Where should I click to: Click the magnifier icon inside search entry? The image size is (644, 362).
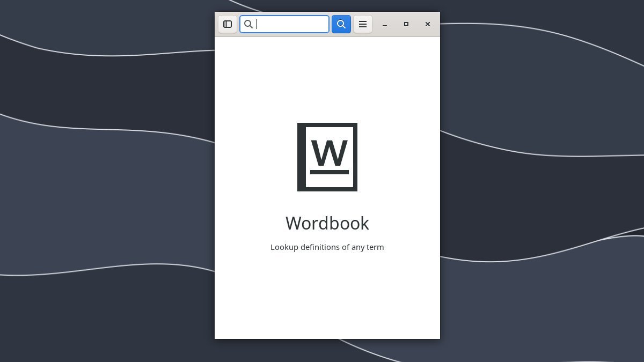[248, 24]
